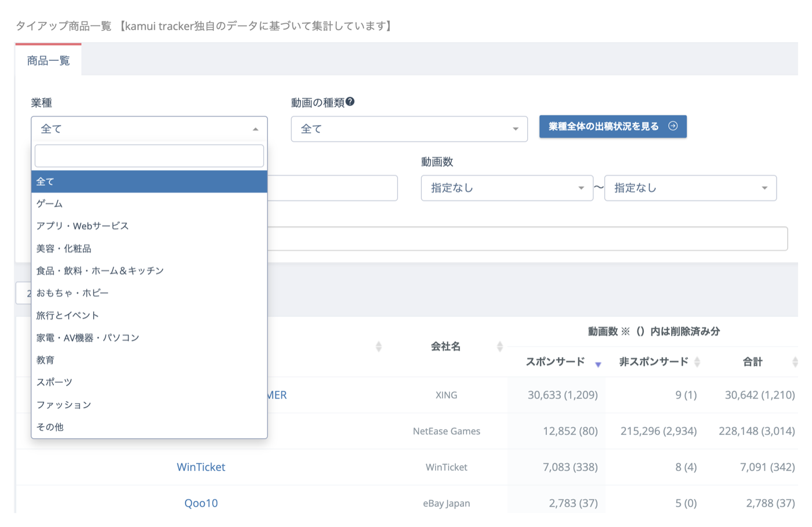
Task: Select スポーツ option
Action: 149,382
